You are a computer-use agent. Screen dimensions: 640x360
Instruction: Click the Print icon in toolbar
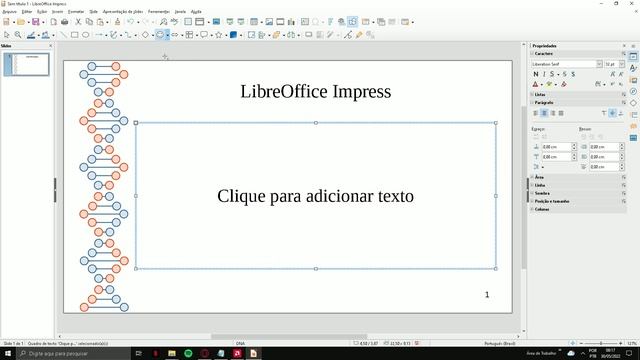64,22
